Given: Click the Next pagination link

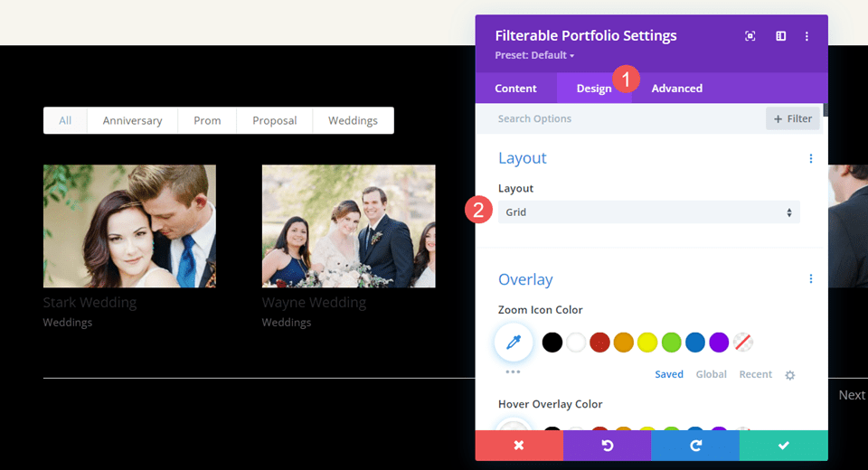Looking at the screenshot, I should (x=852, y=395).
